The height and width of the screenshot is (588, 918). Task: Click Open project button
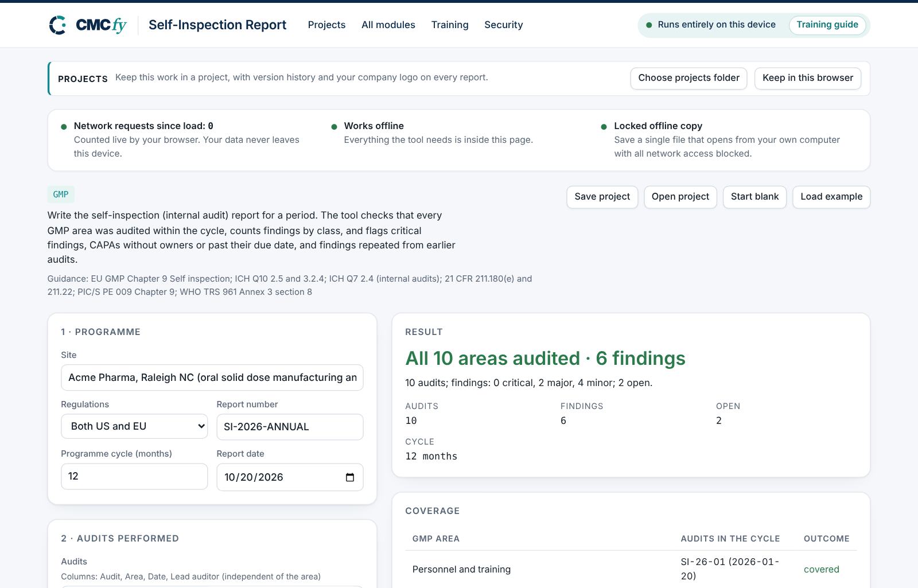(x=680, y=197)
